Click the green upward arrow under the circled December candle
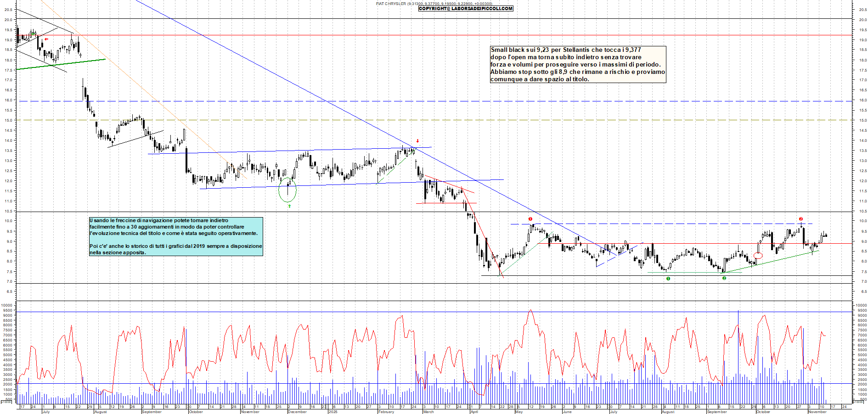Image resolution: width=868 pixels, height=414 pixels. pyautogui.click(x=290, y=207)
